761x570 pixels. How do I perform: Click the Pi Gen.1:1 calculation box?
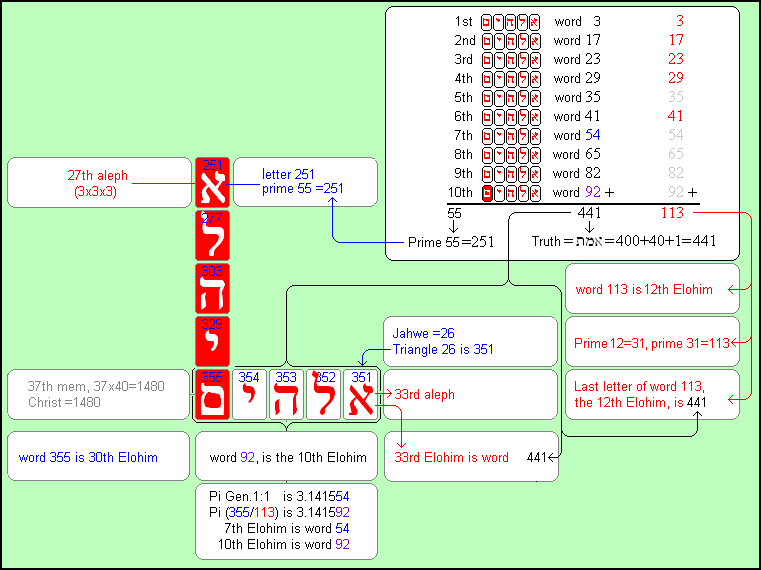click(286, 522)
